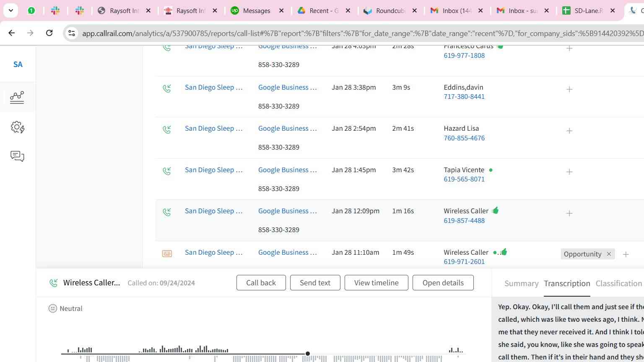The image size is (644, 362).
Task: Switch to the Classification tab
Action: (619, 284)
